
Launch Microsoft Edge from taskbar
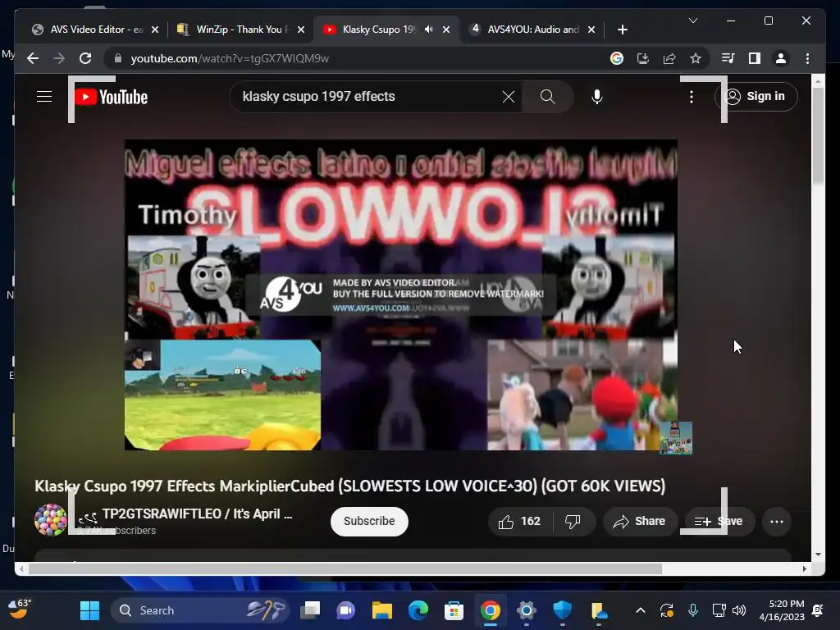pos(418,610)
